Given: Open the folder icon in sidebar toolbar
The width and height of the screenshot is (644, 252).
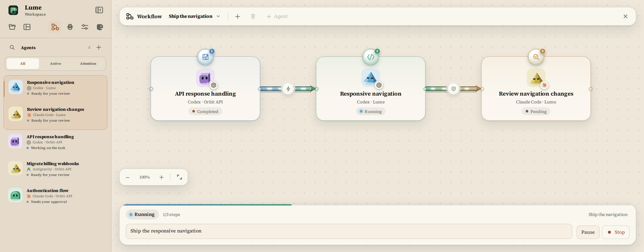Looking at the screenshot, I should tap(12, 27).
